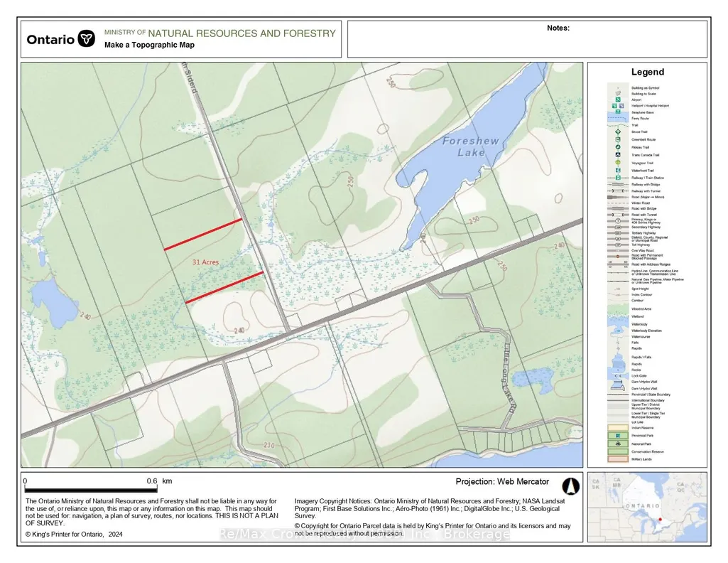Click the "King's Printer for Ontario, 2024" copyright text
The width and height of the screenshot is (728, 563).
point(74,534)
